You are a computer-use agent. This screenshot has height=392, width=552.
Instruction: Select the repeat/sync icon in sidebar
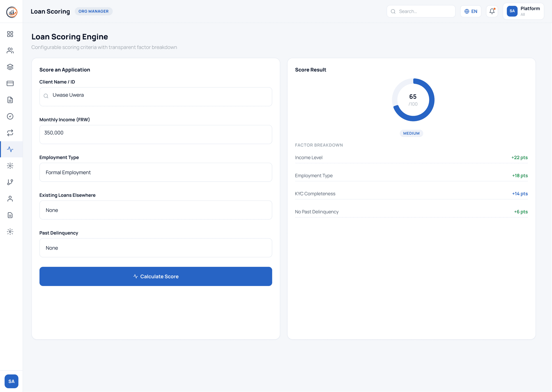click(x=10, y=133)
